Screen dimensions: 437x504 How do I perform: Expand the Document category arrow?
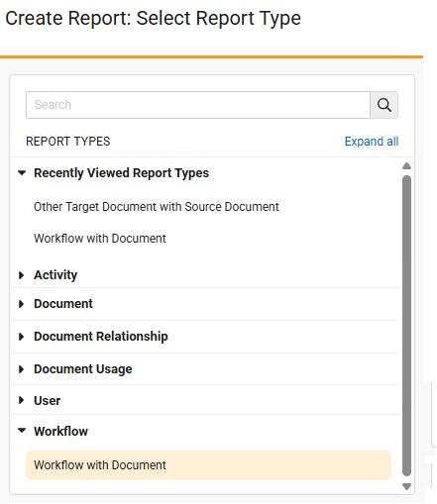[22, 304]
